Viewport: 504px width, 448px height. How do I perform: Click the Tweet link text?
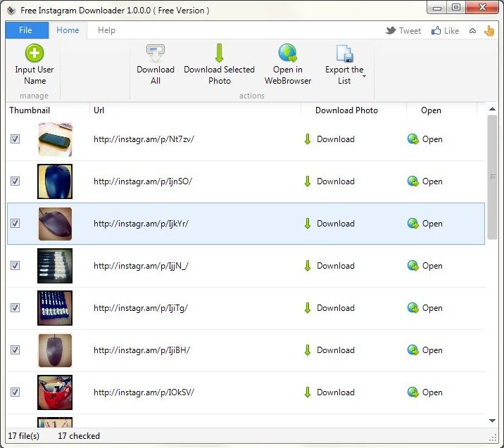[410, 31]
